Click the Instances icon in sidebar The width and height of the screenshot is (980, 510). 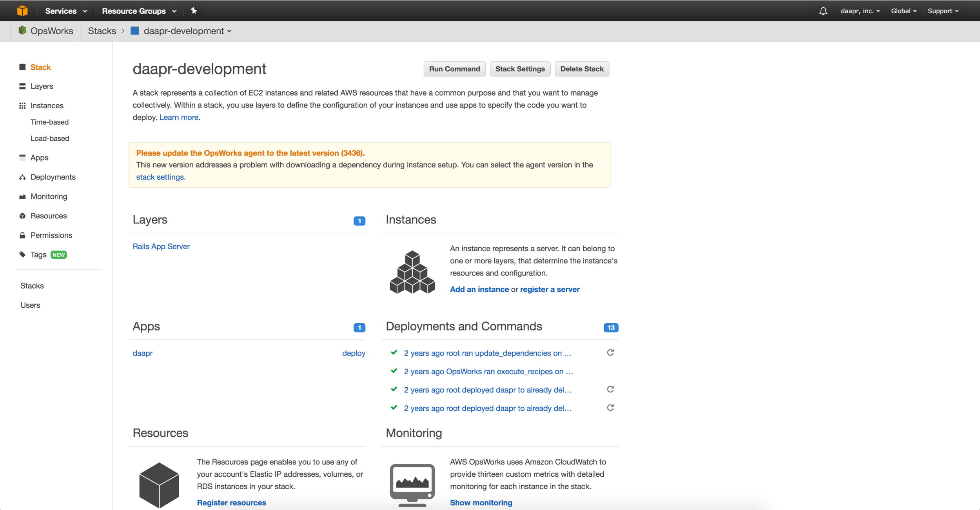coord(23,105)
